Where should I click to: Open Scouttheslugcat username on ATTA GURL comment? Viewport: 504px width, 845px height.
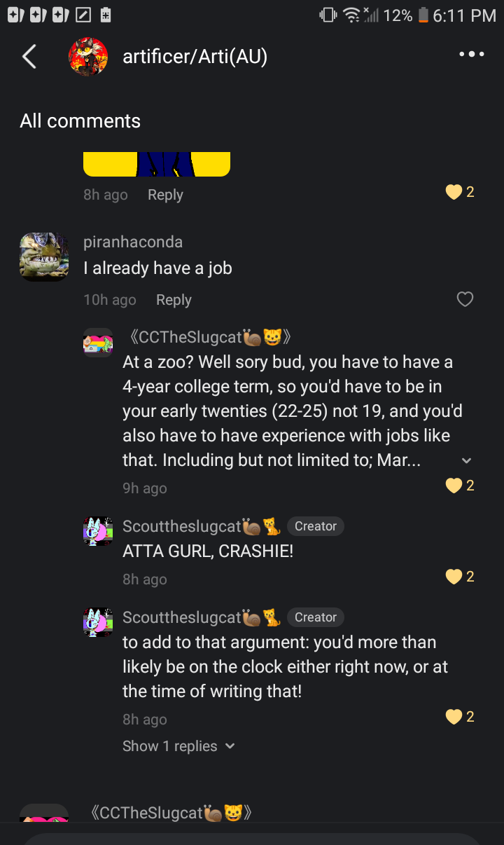point(181,526)
